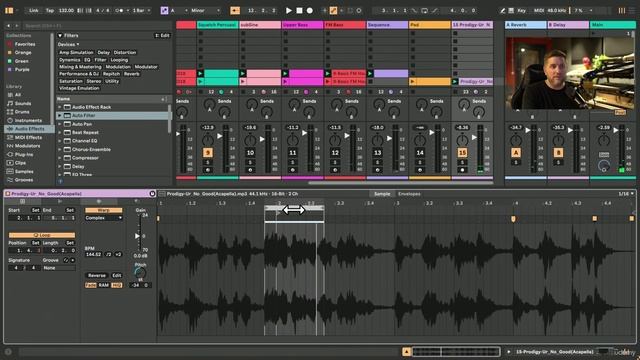Open the Devices filter dropdown
The height and width of the screenshot is (360, 640).
68,44
